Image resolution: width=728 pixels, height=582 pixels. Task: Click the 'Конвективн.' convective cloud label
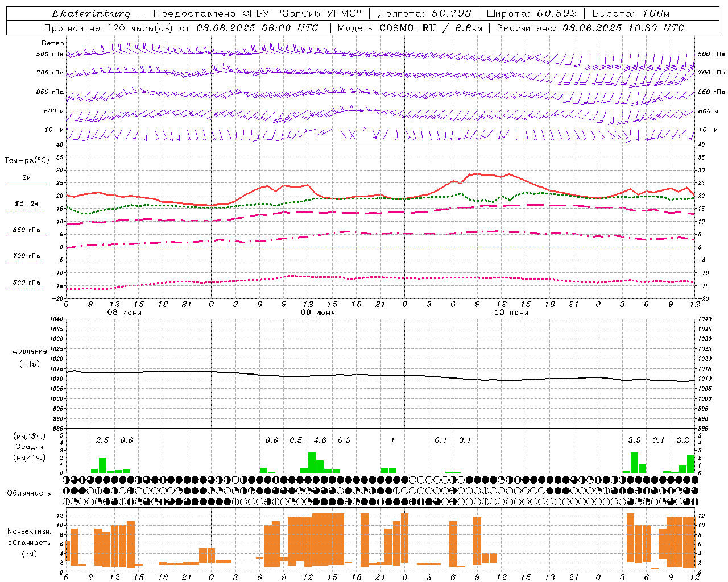point(30,531)
